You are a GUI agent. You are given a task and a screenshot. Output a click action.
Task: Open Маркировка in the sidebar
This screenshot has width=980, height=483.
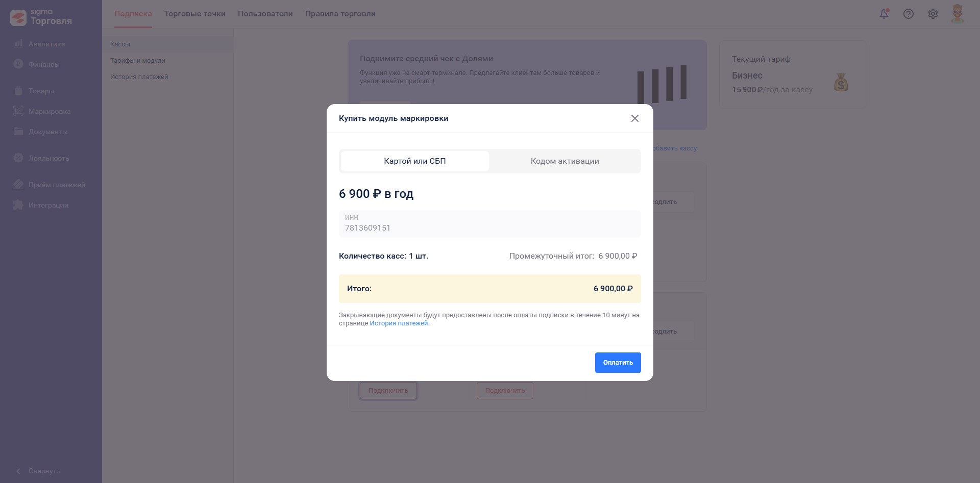click(x=50, y=111)
